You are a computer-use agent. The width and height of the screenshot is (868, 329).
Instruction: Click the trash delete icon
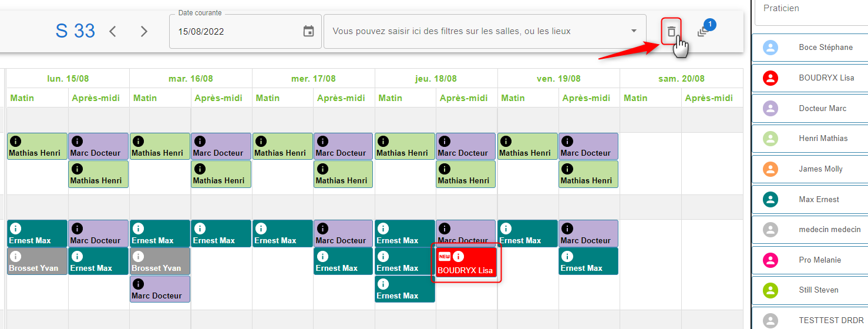(x=671, y=32)
